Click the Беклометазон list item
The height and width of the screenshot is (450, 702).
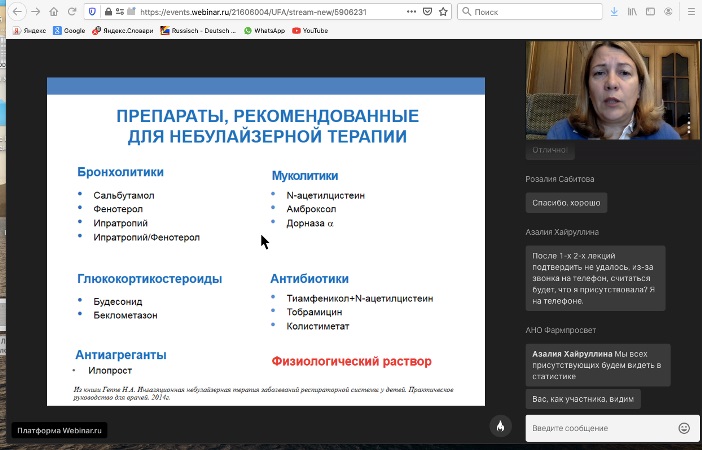point(125,315)
